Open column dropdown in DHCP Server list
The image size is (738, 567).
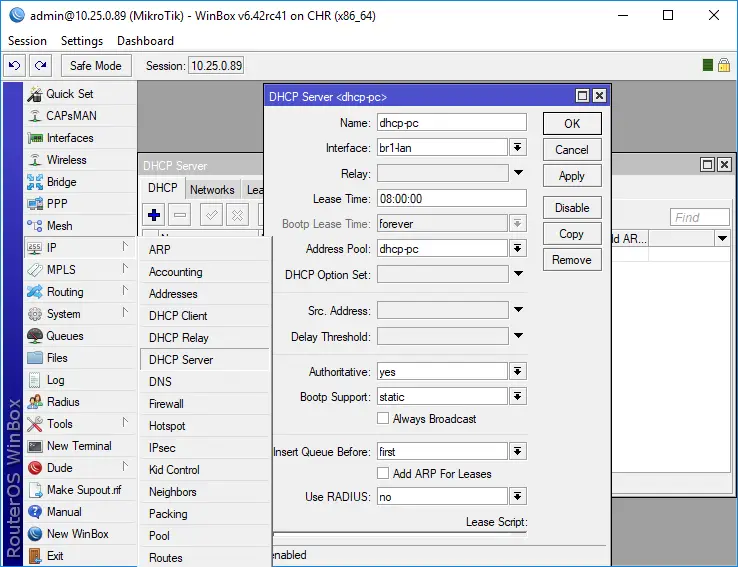point(722,238)
